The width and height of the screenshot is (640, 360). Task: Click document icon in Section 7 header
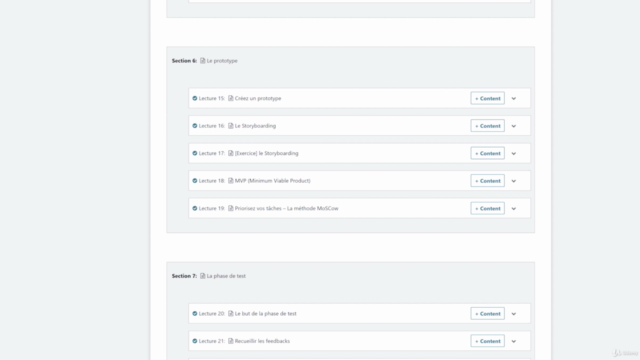pyautogui.click(x=202, y=276)
